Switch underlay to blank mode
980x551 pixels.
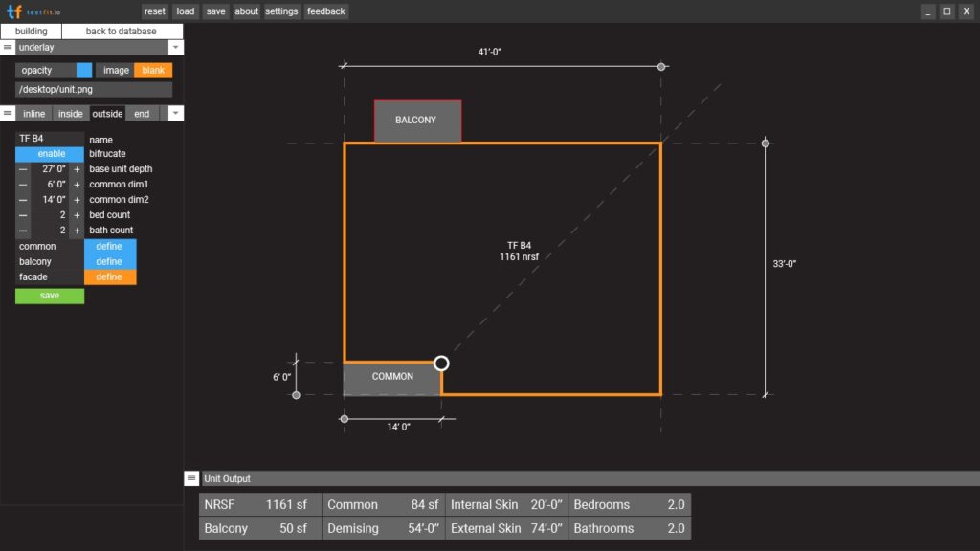click(153, 70)
